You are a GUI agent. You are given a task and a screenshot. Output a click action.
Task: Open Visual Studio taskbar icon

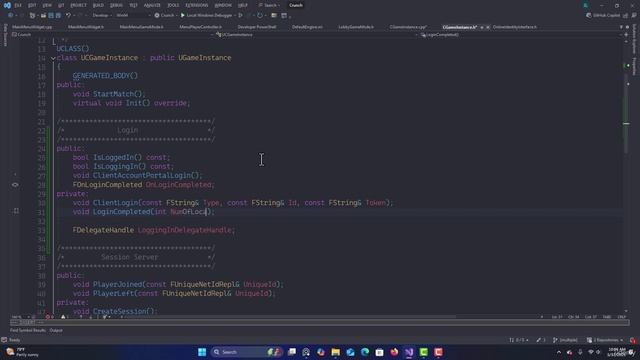pyautogui.click(x=409, y=352)
